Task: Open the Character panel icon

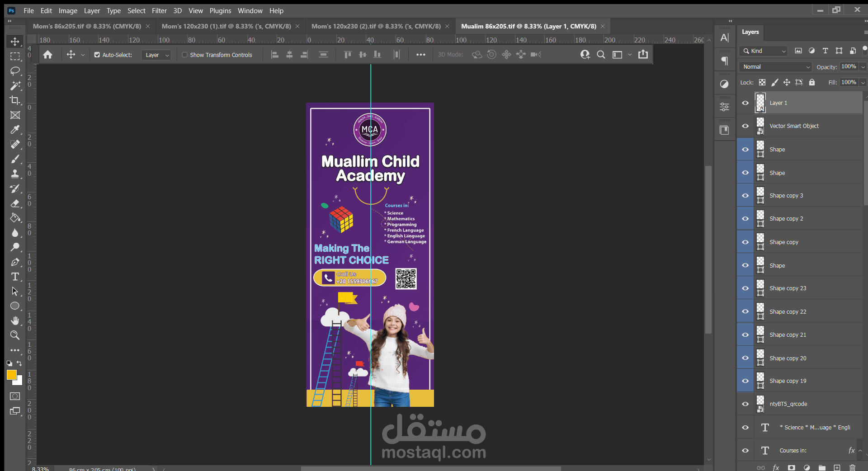Action: 725,38
